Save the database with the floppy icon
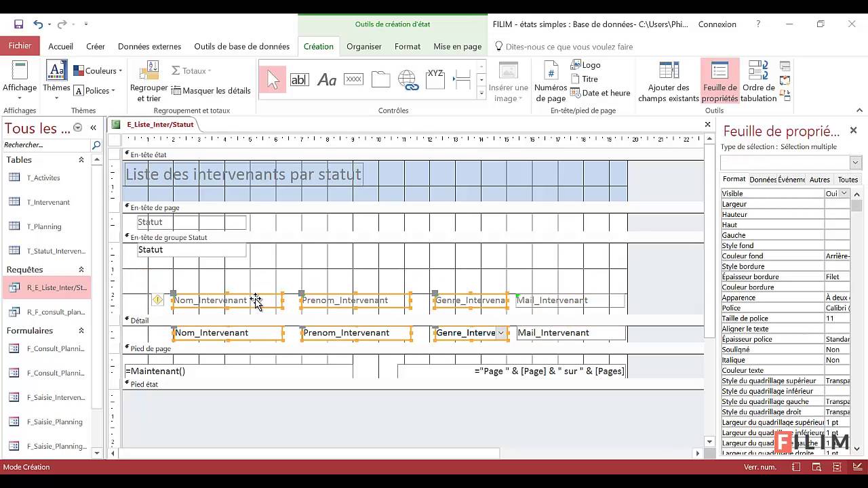 (x=18, y=24)
